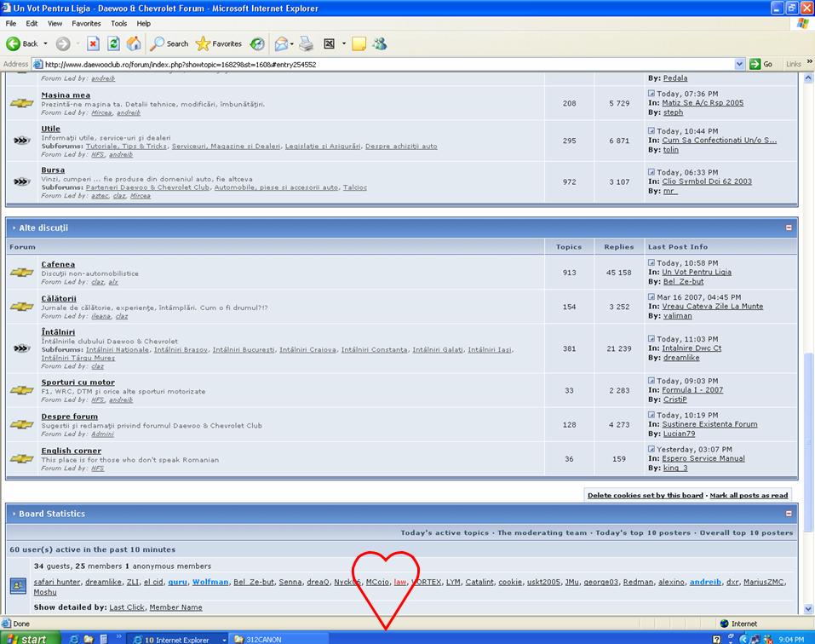
Task: Open the Cafenea forum link
Action: point(58,264)
